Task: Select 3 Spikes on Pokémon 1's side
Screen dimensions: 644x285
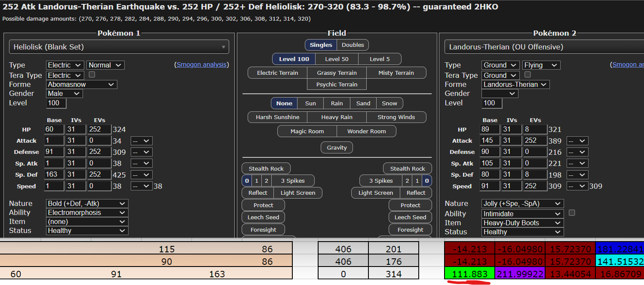Action: click(293, 181)
